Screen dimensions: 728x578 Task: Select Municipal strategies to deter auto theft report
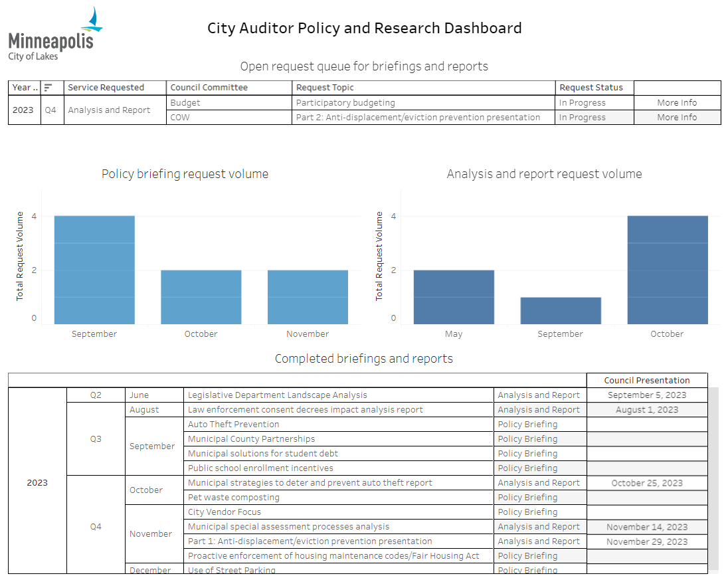pyautogui.click(x=339, y=483)
